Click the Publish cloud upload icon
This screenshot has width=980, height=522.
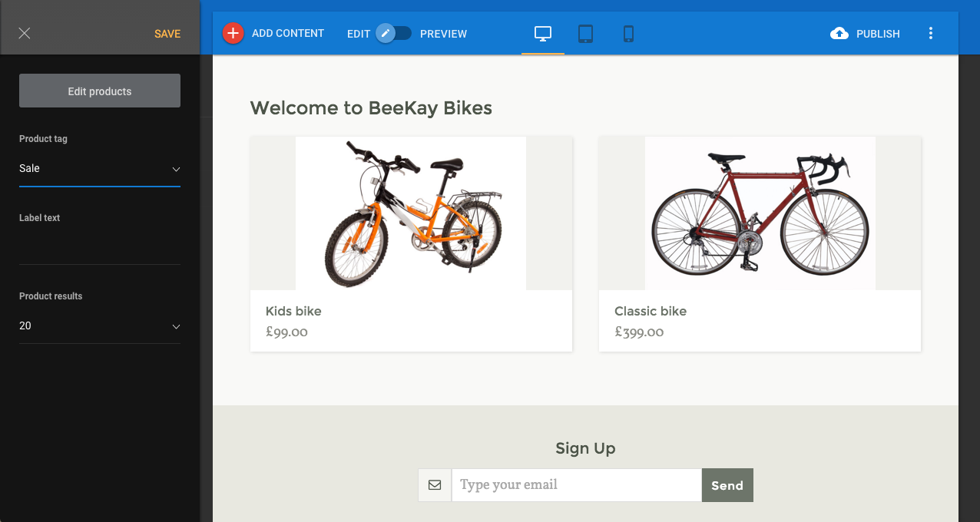tap(839, 33)
